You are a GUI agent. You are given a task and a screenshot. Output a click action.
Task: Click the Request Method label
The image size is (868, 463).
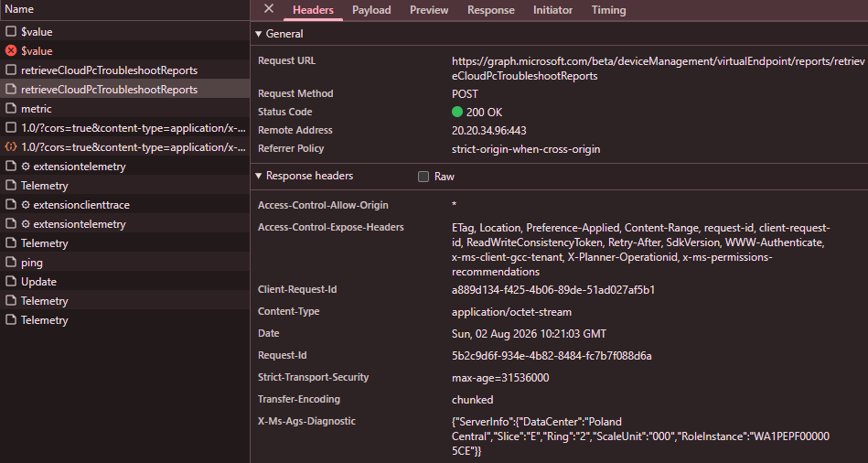[x=295, y=93]
